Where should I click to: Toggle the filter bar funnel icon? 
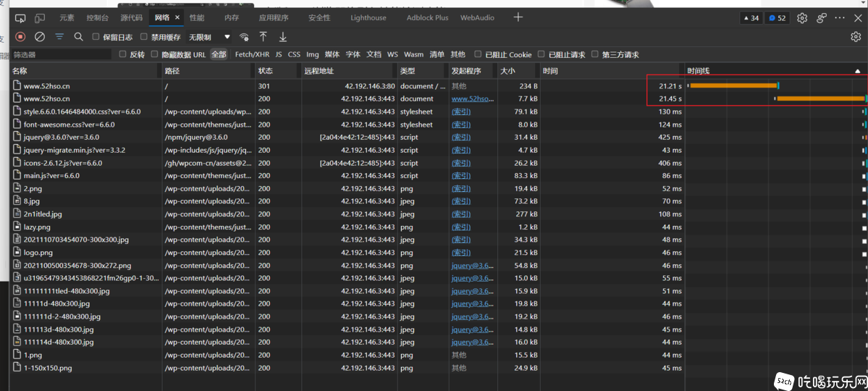[x=59, y=36]
